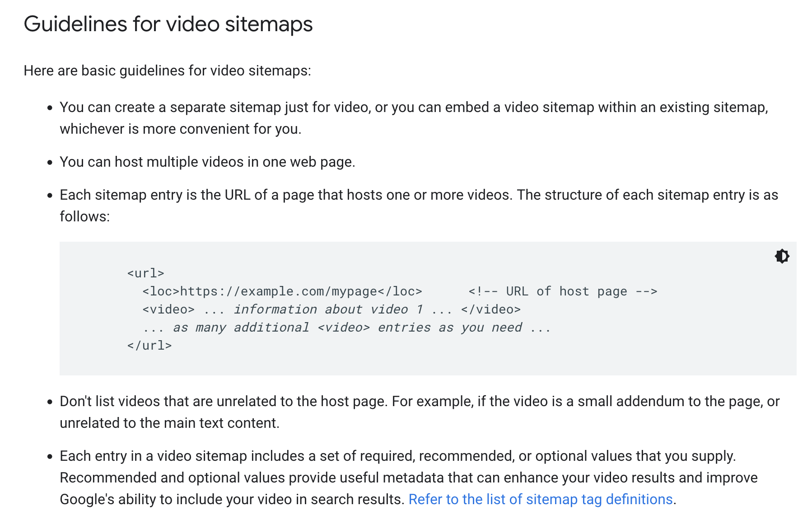Open the sitemap tag definitions link
The height and width of the screenshot is (515, 812).
pyautogui.click(x=541, y=499)
